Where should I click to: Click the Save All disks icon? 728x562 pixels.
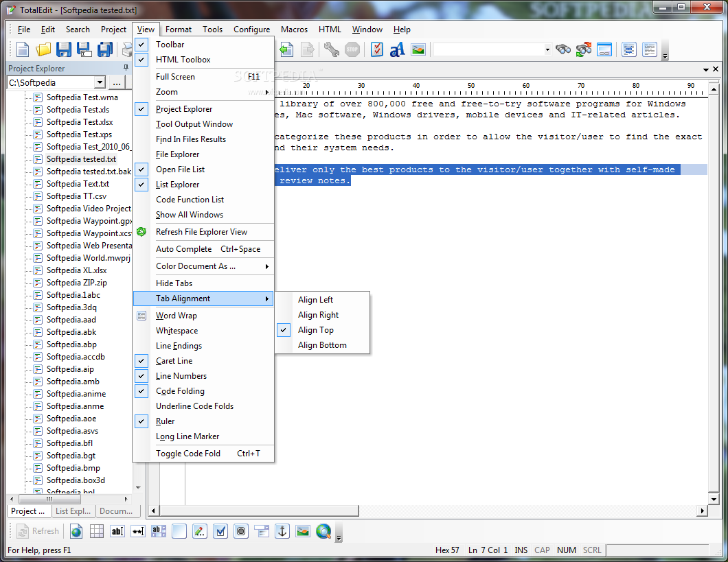point(104,49)
